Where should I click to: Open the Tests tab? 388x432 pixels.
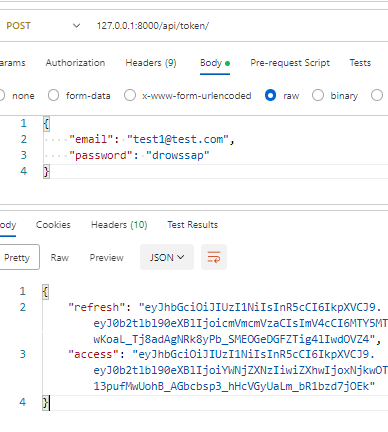360,63
